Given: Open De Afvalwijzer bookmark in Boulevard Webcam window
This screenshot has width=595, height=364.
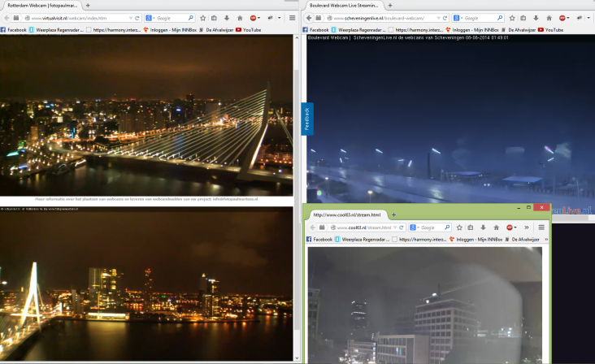Looking at the screenshot, I should pos(519,29).
